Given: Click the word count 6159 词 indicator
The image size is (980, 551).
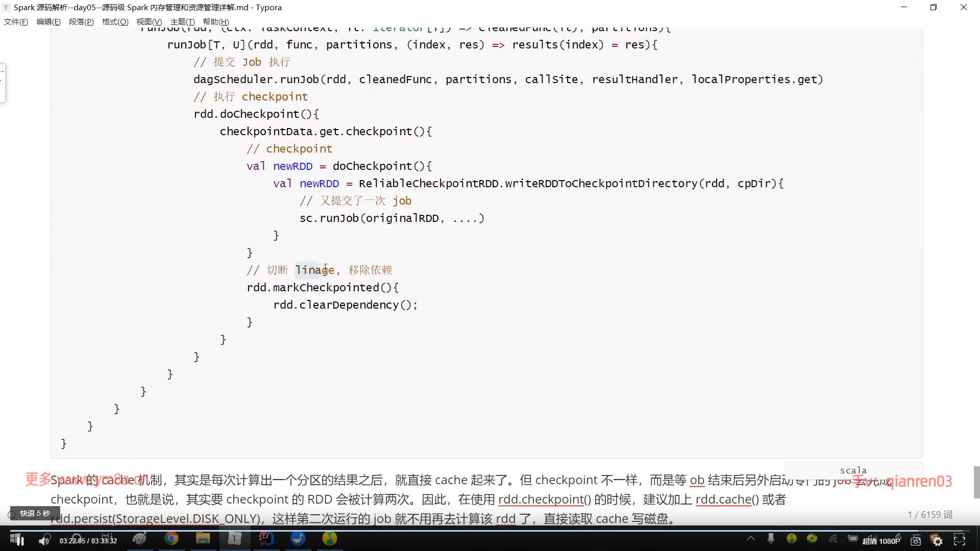Looking at the screenshot, I should (930, 515).
